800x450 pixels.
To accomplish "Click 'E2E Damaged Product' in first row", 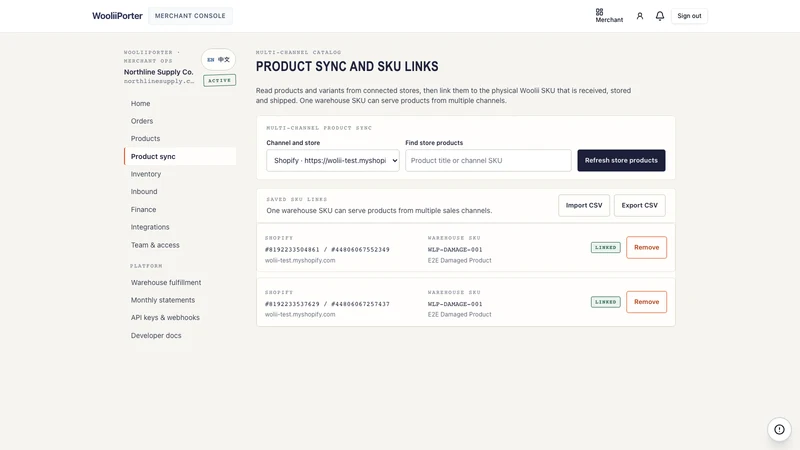I will pos(459,260).
